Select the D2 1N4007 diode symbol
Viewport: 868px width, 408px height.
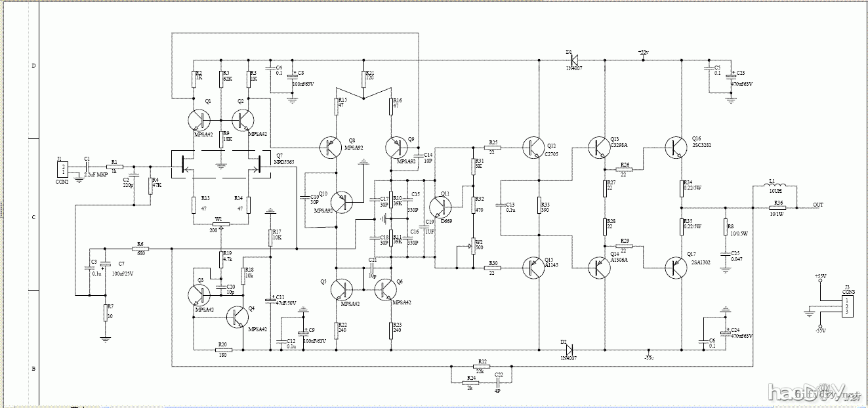pos(571,350)
